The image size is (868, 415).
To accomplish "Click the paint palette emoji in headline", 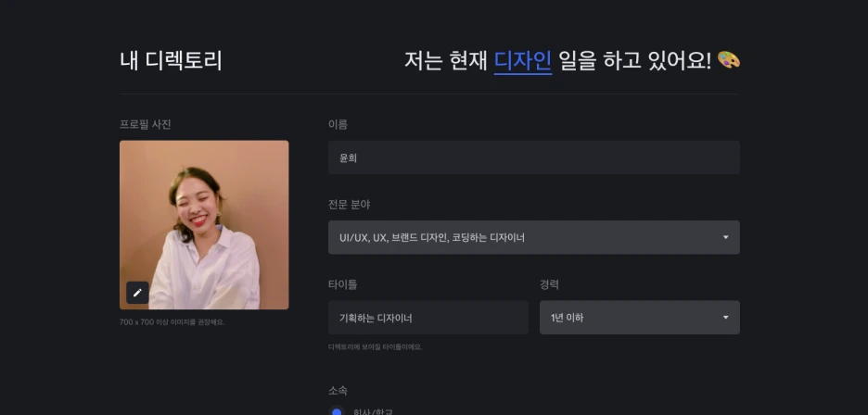I will click(x=729, y=60).
